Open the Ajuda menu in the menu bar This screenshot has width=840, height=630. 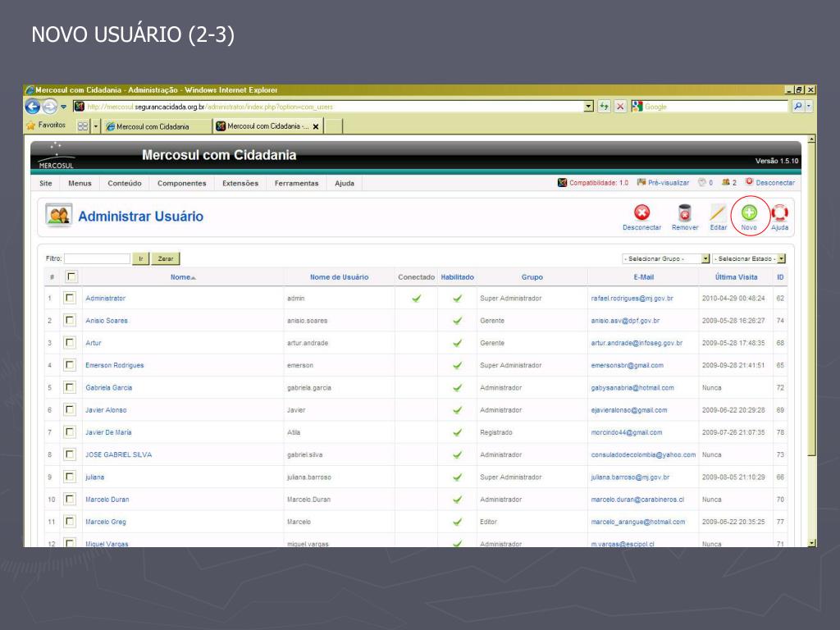pos(345,183)
